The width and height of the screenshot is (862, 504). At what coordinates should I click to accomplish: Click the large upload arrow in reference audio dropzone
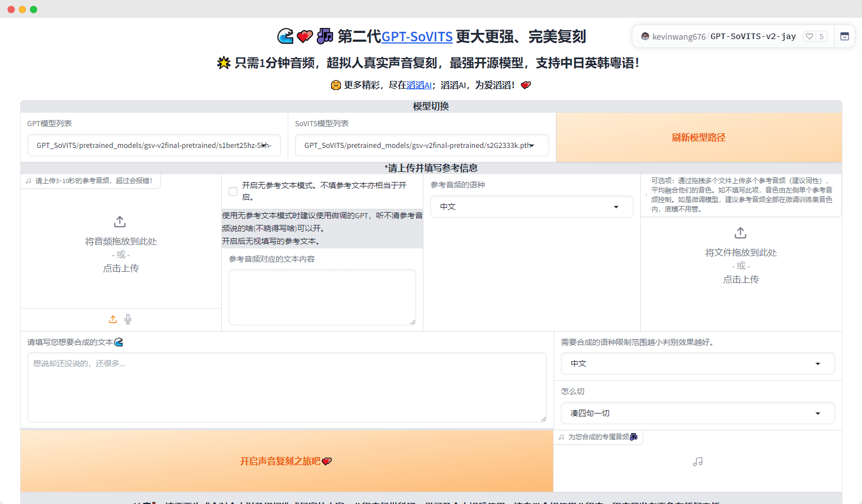tap(120, 222)
